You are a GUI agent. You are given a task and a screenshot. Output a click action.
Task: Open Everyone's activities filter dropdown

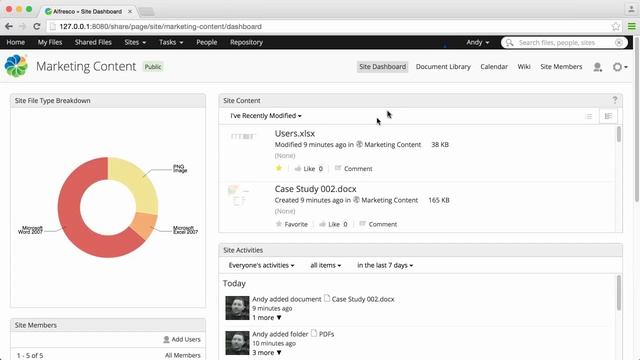coord(261,265)
